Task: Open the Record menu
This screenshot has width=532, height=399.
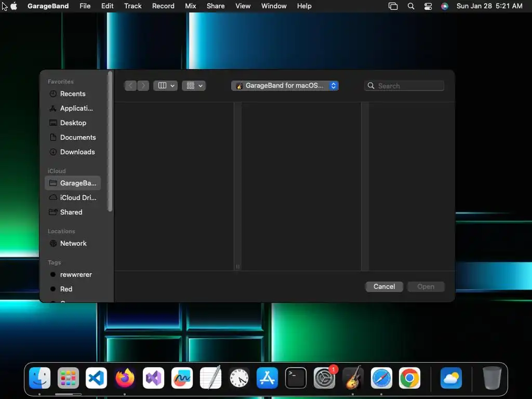Action: [x=163, y=6]
